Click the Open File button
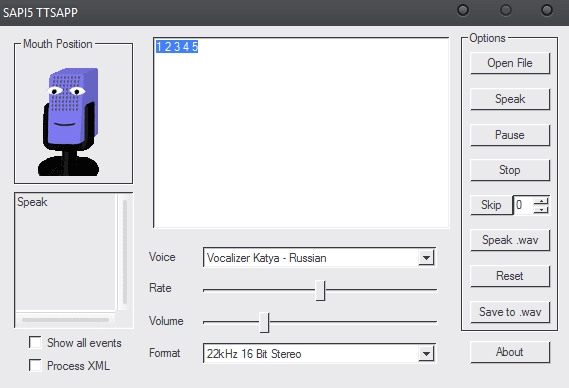Screen dimensions: 569x388 pos(510,63)
